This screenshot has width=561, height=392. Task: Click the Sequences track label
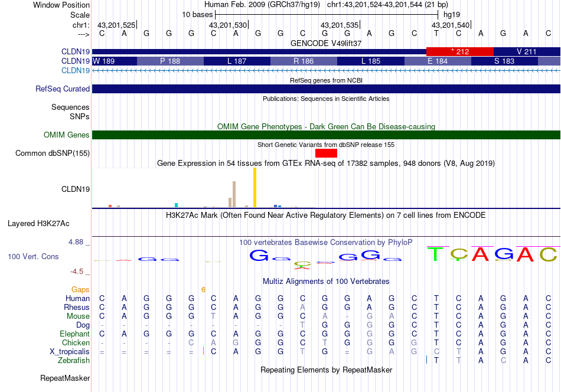(70, 107)
